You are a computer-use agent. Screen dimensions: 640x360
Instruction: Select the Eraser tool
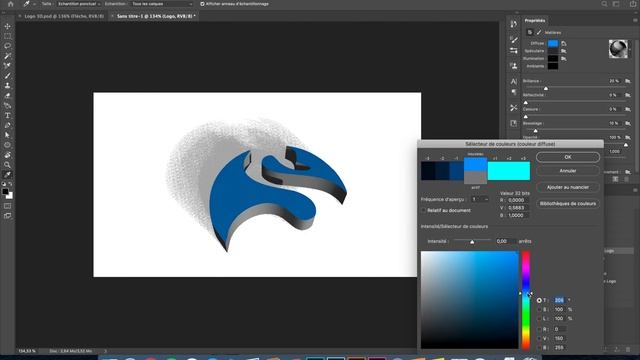(7, 96)
